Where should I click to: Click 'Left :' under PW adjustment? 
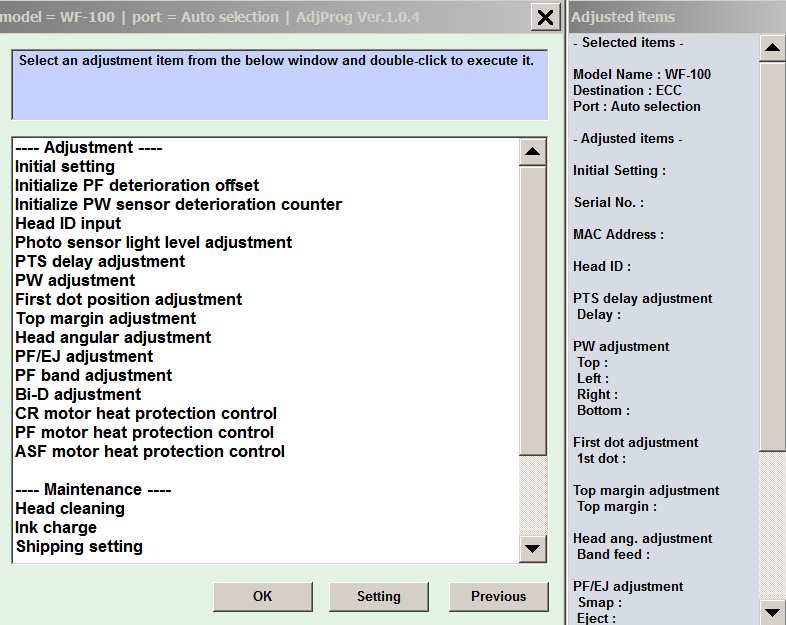tap(593, 379)
